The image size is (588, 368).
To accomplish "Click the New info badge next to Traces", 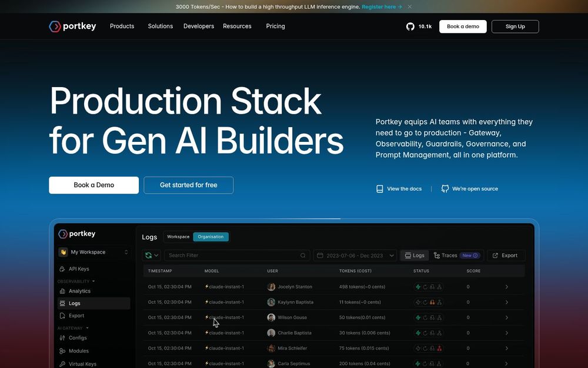I will [470, 256].
